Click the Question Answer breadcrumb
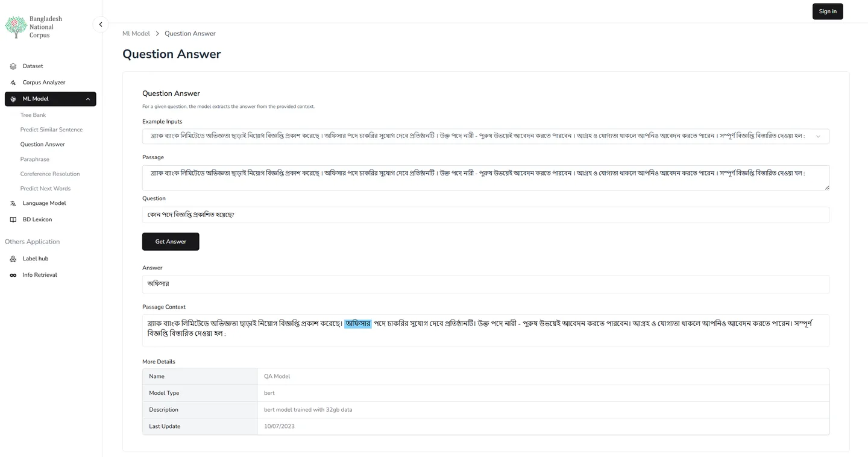 coord(190,34)
